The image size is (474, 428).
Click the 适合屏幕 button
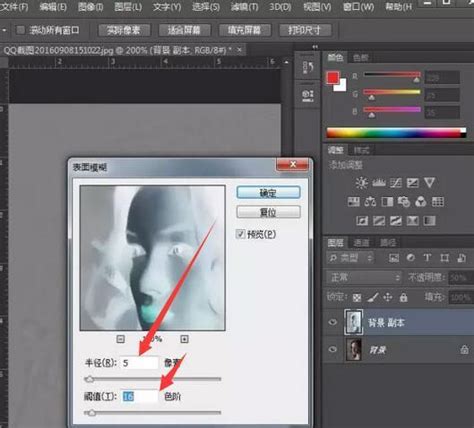(184, 30)
